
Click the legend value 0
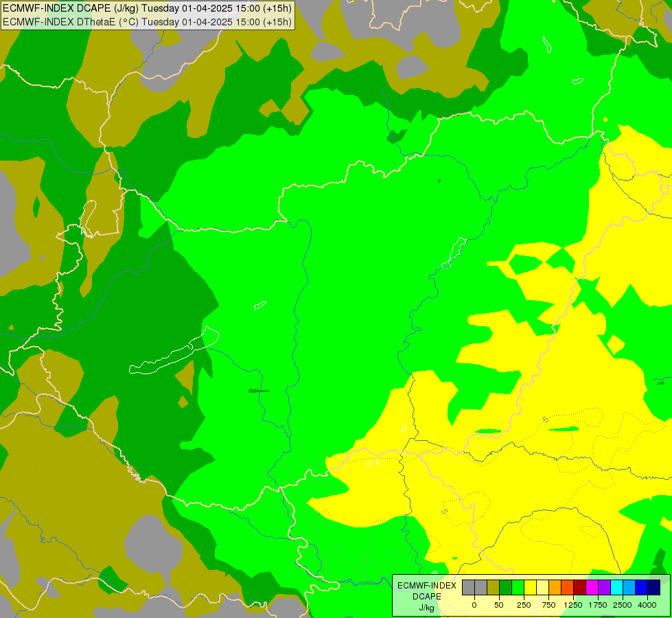pos(474,605)
